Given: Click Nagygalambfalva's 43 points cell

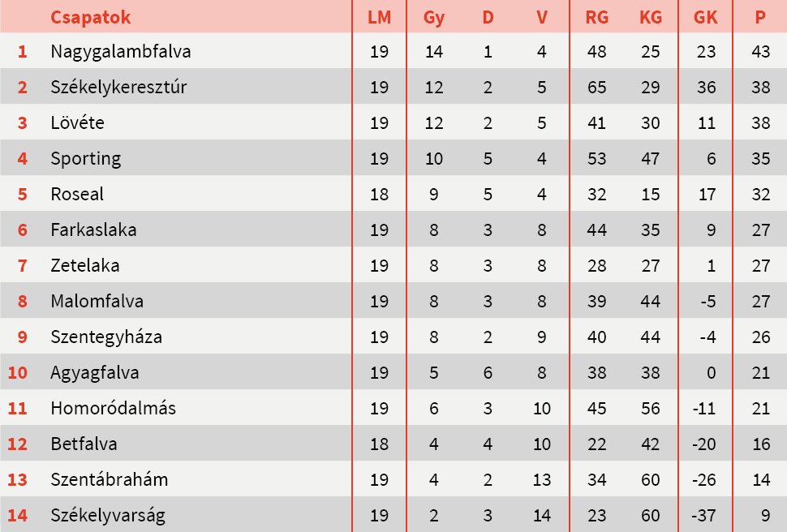Looking at the screenshot, I should 760,52.
